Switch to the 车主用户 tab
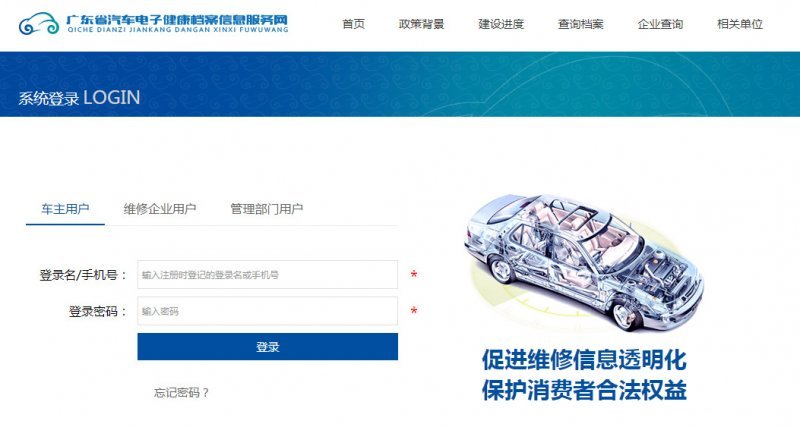This screenshot has width=800, height=427. (65, 209)
